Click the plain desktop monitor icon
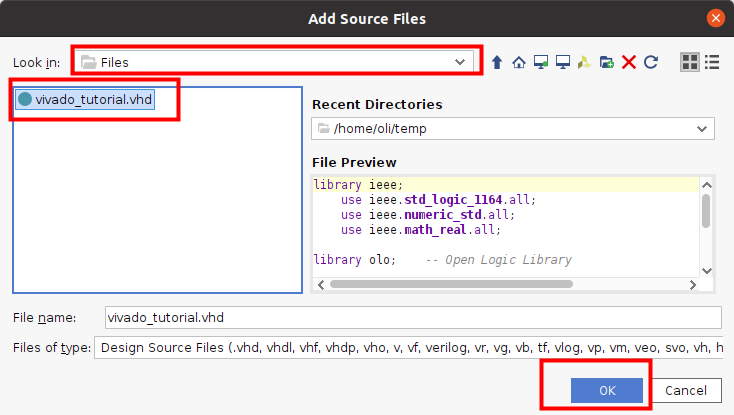Viewport: 734px width, 415px height. coord(563,62)
